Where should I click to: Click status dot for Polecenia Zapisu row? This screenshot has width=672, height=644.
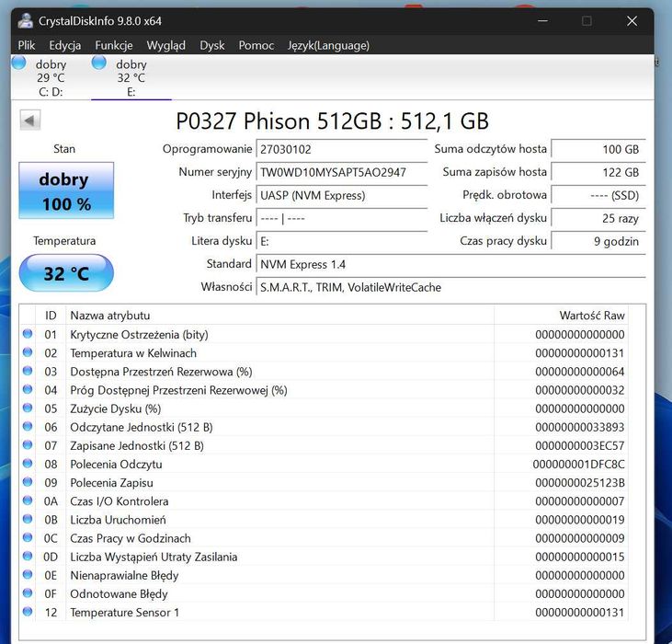(x=28, y=482)
